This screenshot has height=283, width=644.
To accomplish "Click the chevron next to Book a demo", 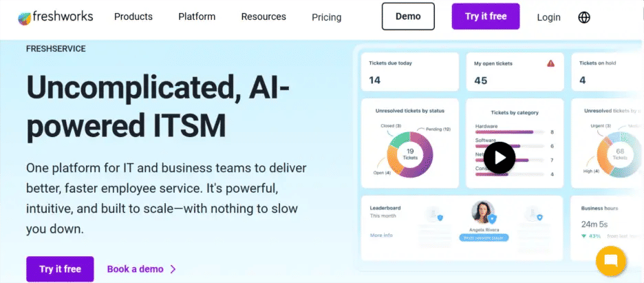I will 173,269.
